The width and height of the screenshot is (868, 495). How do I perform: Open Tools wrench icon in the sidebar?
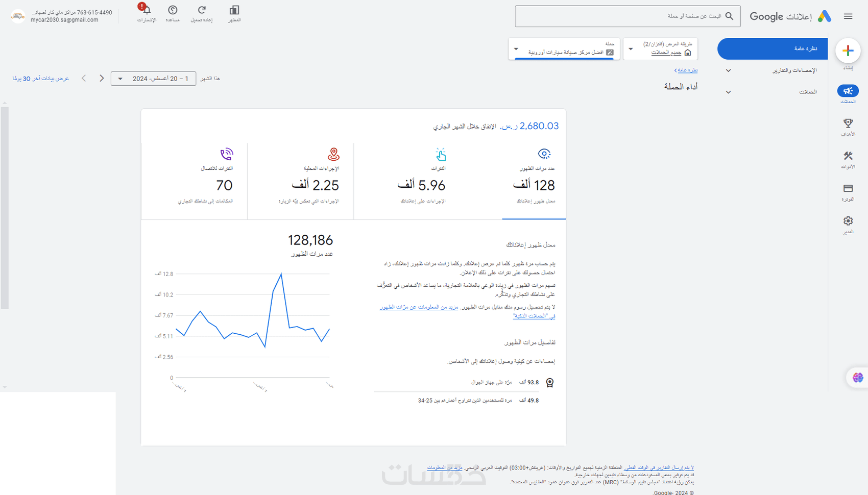click(x=848, y=156)
